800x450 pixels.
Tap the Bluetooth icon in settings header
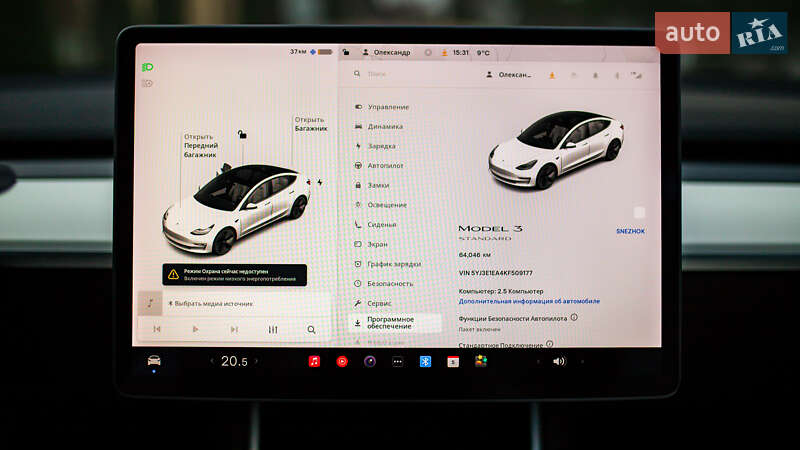point(617,76)
